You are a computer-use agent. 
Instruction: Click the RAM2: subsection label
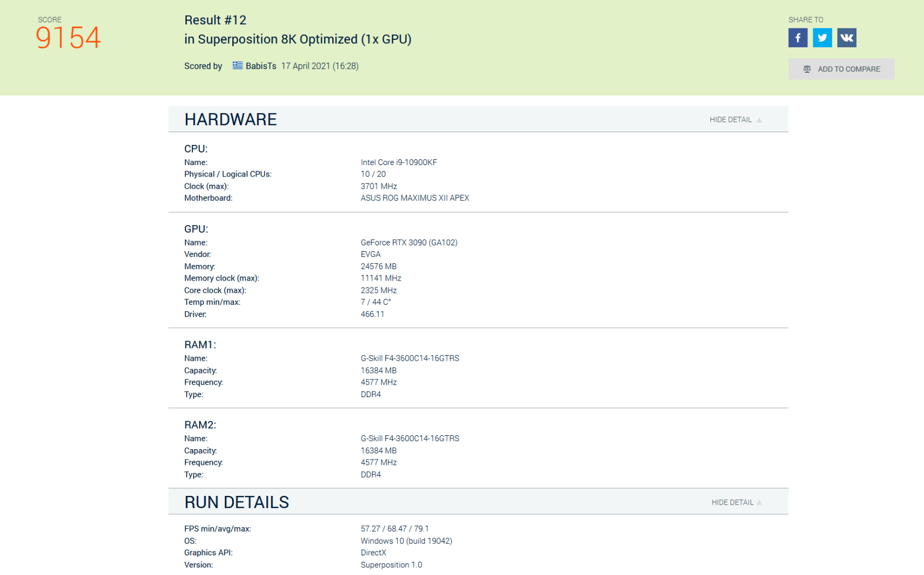tap(200, 425)
